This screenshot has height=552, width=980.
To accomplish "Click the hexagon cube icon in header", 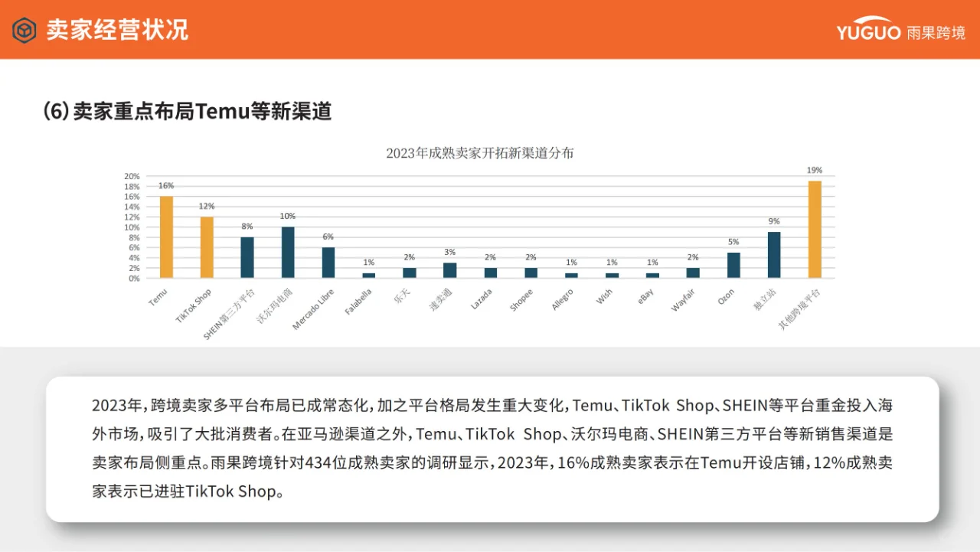I will click(x=24, y=30).
